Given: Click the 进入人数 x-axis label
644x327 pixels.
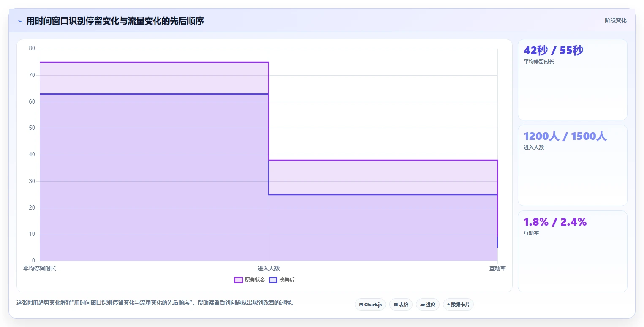Looking at the screenshot, I should pyautogui.click(x=269, y=268).
